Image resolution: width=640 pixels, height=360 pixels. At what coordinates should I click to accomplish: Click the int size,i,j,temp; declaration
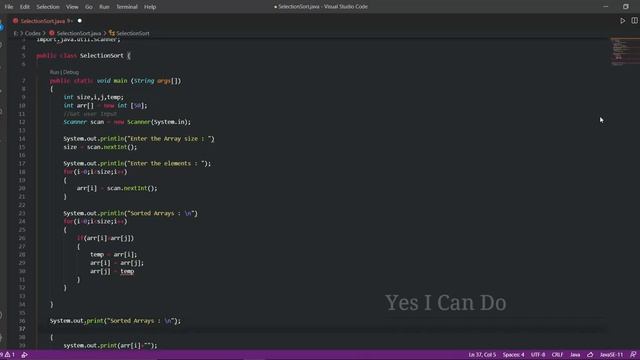(93, 97)
